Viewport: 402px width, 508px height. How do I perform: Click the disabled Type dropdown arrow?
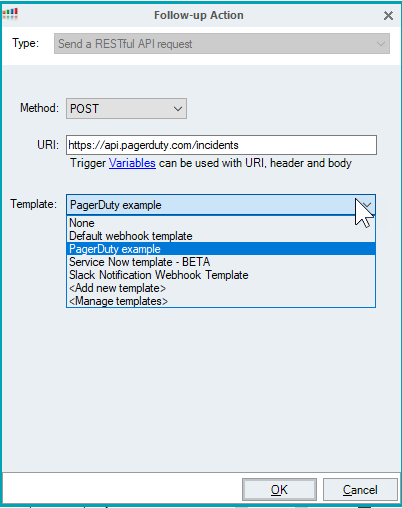pyautogui.click(x=381, y=44)
